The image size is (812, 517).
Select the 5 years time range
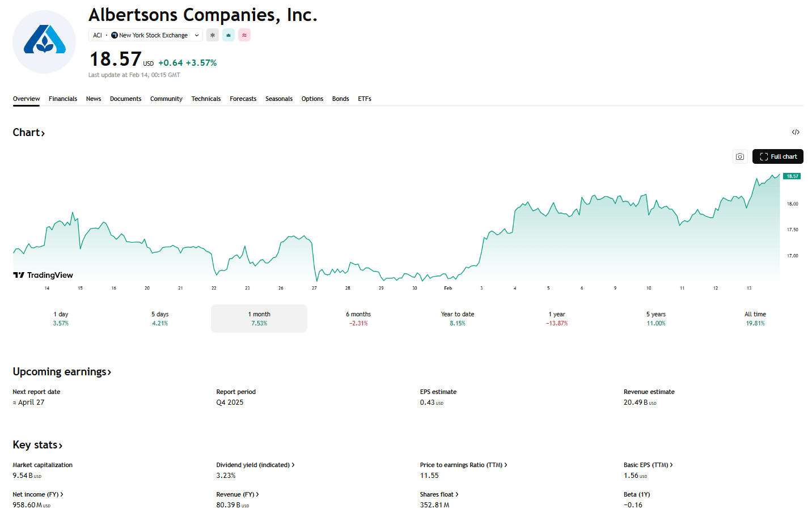pyautogui.click(x=656, y=319)
